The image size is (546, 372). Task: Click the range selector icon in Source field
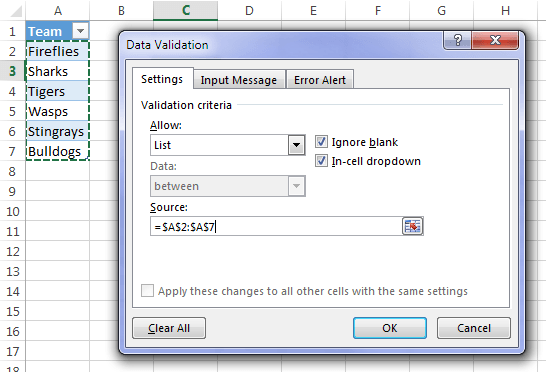[x=412, y=226]
